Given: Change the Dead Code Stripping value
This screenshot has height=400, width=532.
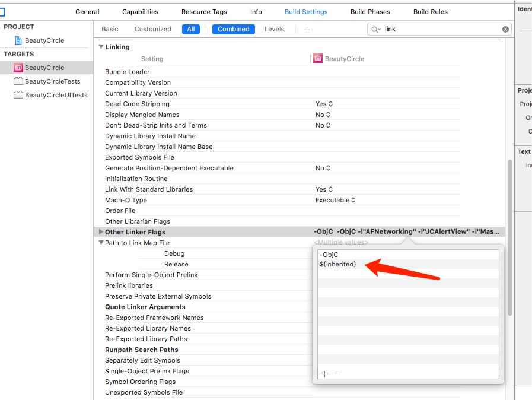Looking at the screenshot, I should click(324, 104).
